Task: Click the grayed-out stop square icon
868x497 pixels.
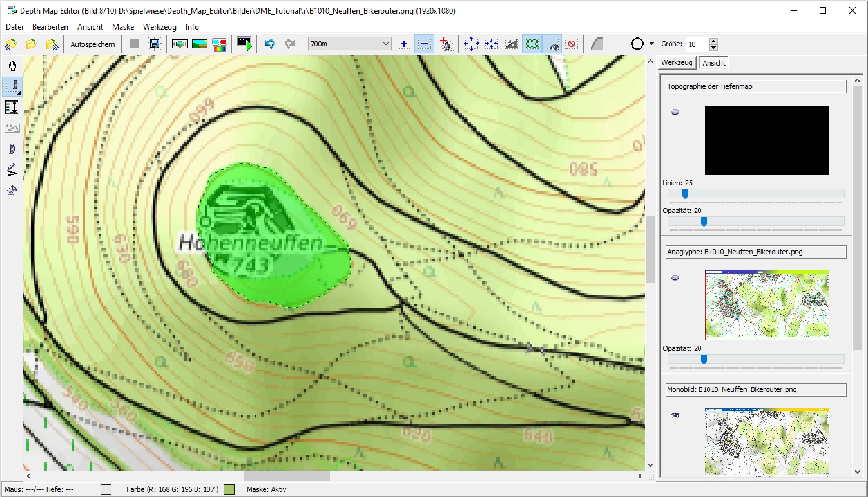Action: tap(134, 44)
